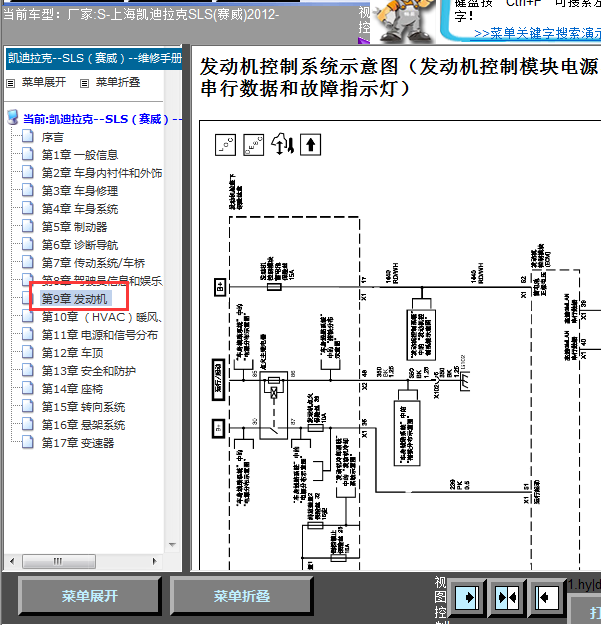The width and height of the screenshot is (601, 625).
Task: Click the large 菜单展开 button at bottom
Action: pos(90,596)
